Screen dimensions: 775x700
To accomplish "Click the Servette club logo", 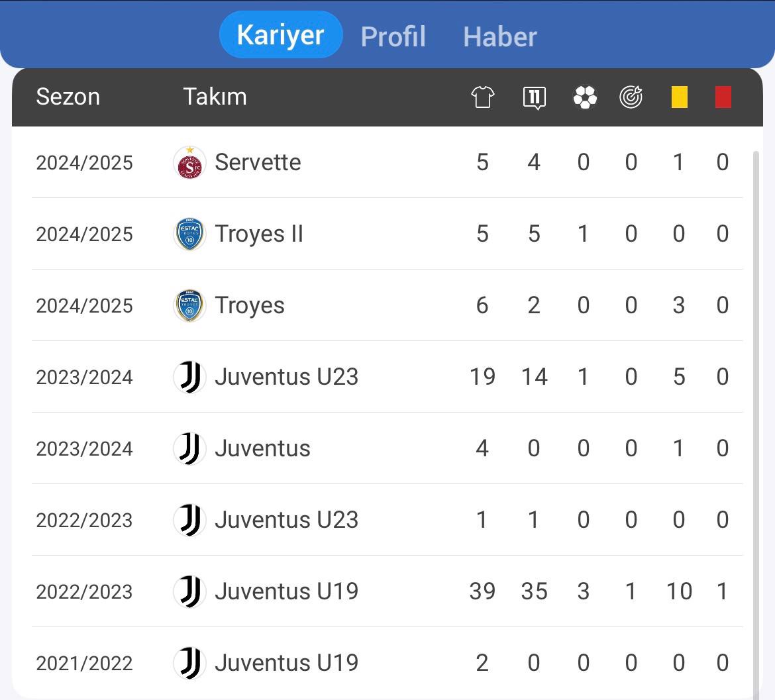I will tap(190, 162).
